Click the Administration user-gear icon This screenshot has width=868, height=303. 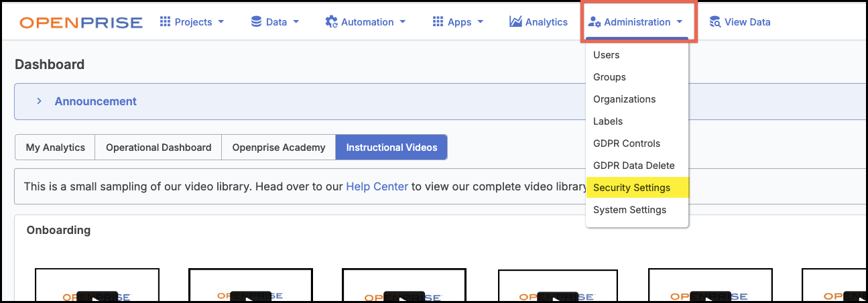[x=594, y=22]
